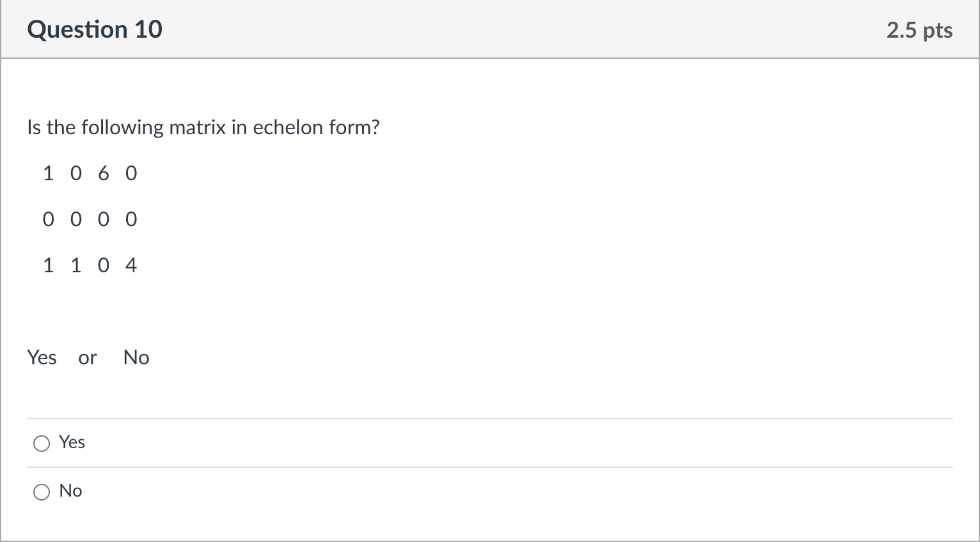Select the No radio button
Screen dimensions: 980x542
[x=42, y=492]
